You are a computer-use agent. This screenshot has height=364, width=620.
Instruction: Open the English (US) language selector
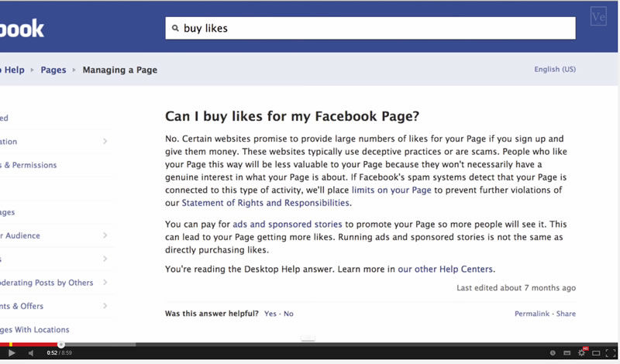[555, 70]
